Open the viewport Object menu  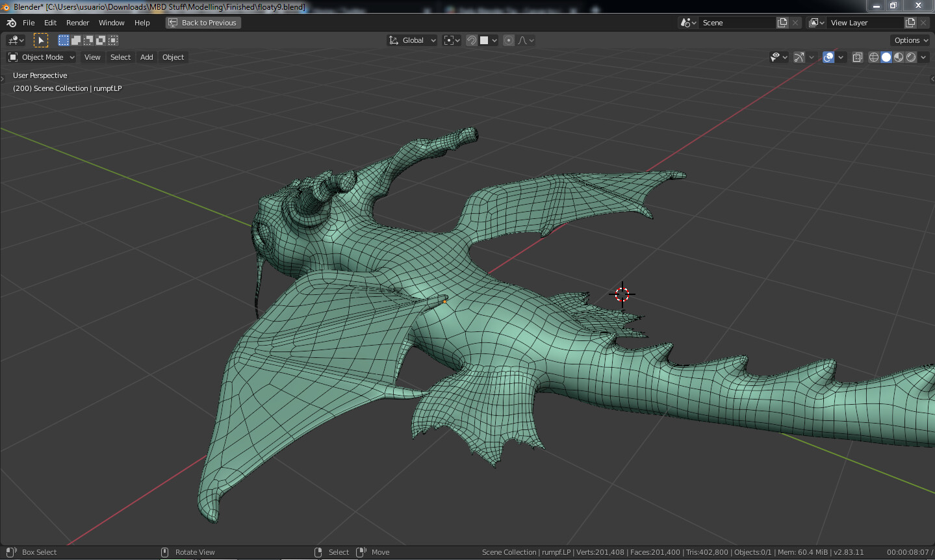click(173, 57)
